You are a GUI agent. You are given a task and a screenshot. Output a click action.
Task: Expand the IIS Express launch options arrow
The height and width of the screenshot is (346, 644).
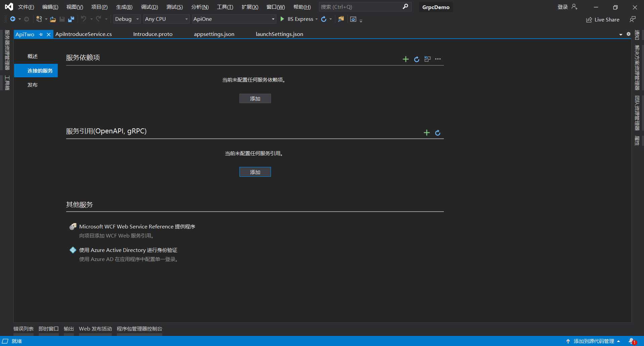(317, 19)
